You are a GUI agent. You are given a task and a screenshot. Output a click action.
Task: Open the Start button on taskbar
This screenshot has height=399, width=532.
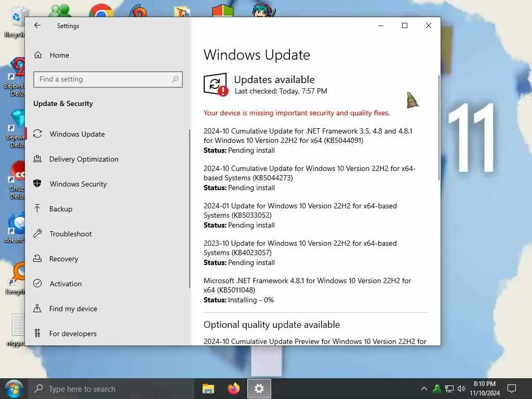click(x=14, y=389)
